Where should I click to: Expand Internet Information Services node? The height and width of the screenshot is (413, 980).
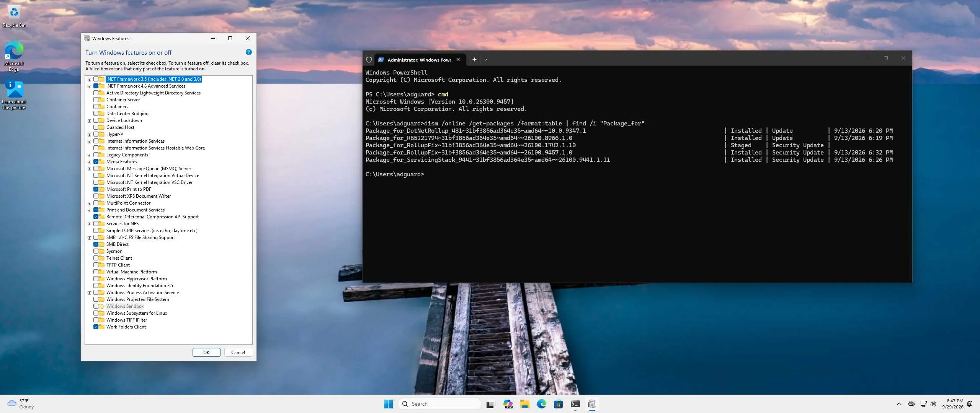pos(89,141)
